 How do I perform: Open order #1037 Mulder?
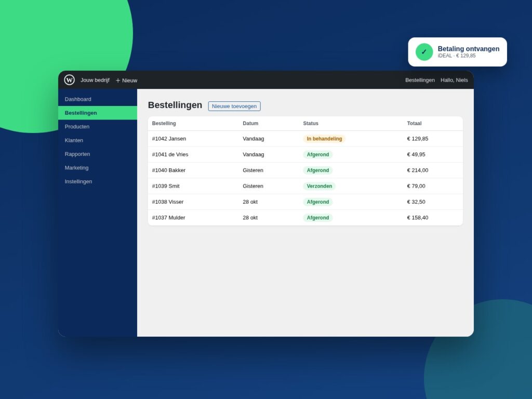coord(169,218)
